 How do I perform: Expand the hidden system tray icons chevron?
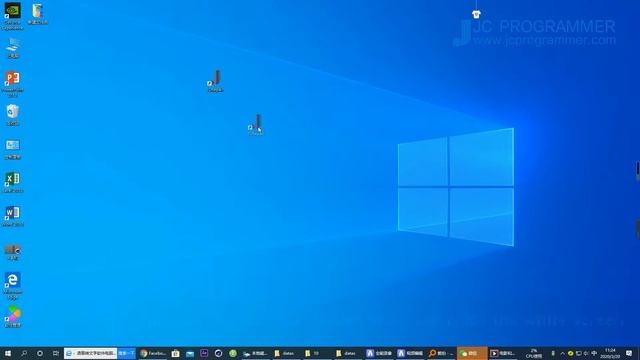562,353
